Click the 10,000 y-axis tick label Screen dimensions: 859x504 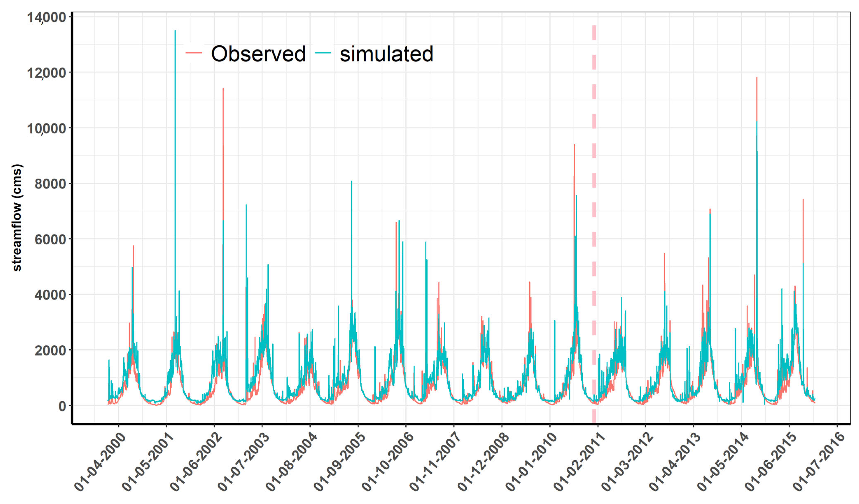[47, 128]
